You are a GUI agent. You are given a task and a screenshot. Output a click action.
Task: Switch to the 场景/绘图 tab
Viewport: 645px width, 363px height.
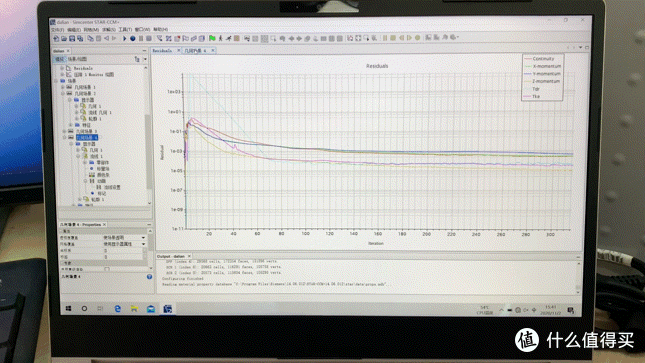(77, 59)
